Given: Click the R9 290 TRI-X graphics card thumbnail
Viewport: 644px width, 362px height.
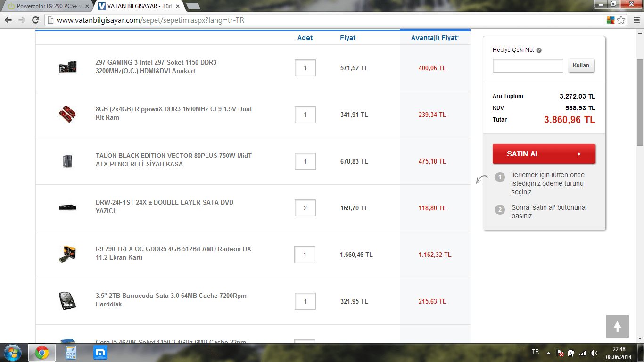Looking at the screenshot, I should (x=68, y=255).
